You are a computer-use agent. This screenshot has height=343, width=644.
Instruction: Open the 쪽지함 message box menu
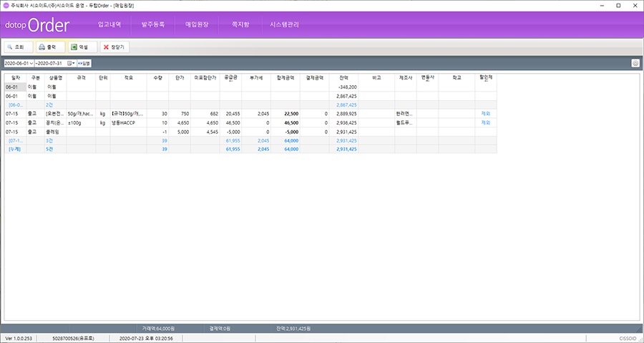pyautogui.click(x=240, y=24)
